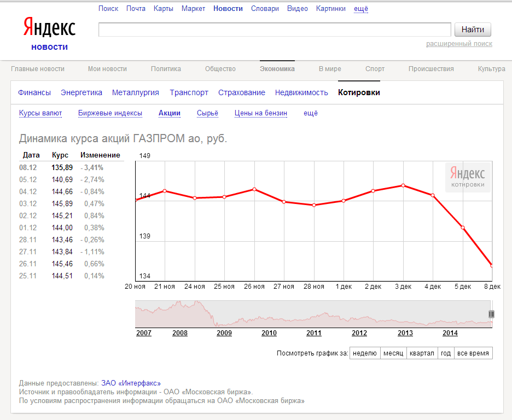Go to Мои новости section
512x420 pixels.
click(x=107, y=69)
